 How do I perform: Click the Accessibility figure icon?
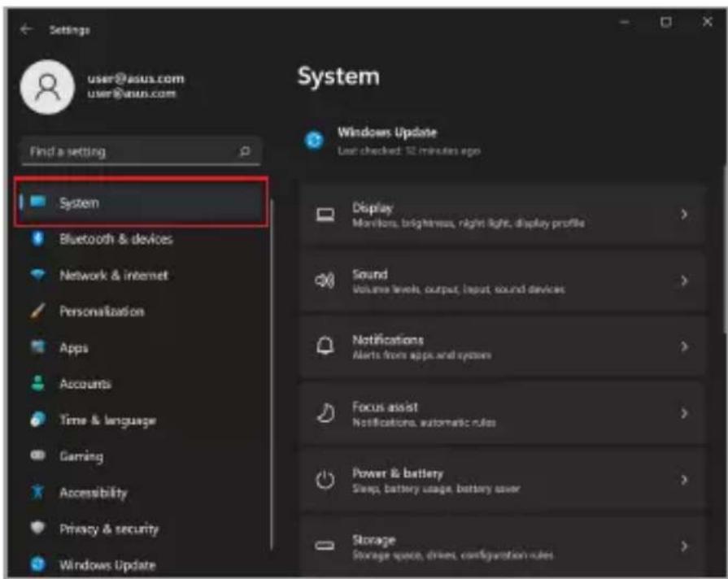coord(37,492)
